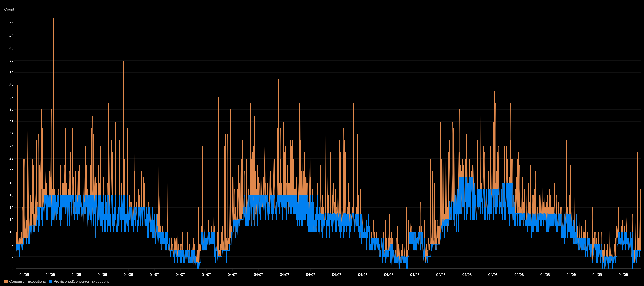Select the 32 value on y-axis
The image size is (644, 286).
click(11, 97)
